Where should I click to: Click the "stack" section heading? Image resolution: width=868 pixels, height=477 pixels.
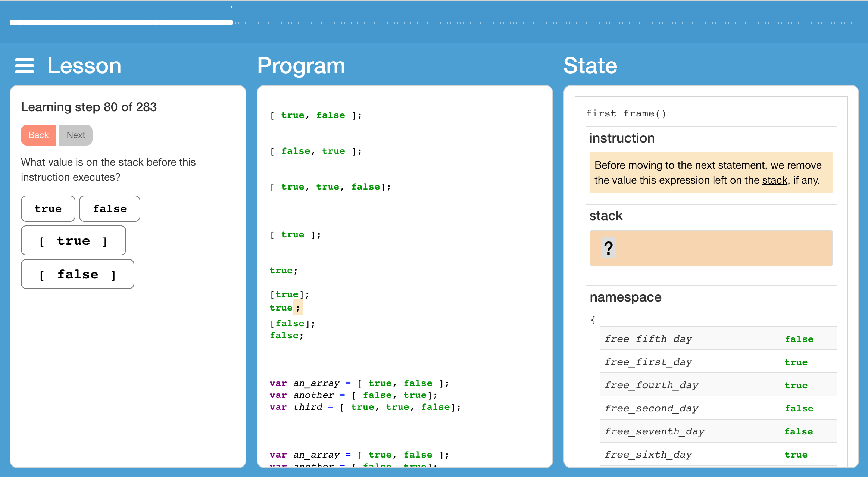606,216
